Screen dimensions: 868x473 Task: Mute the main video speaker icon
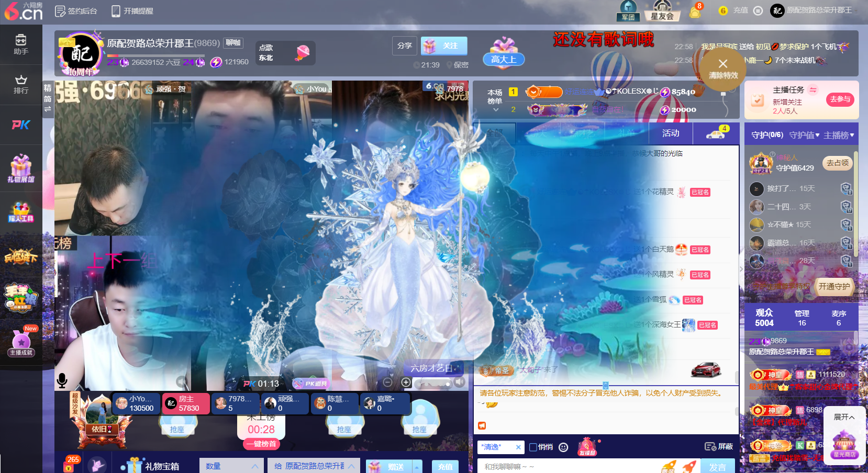(x=459, y=382)
